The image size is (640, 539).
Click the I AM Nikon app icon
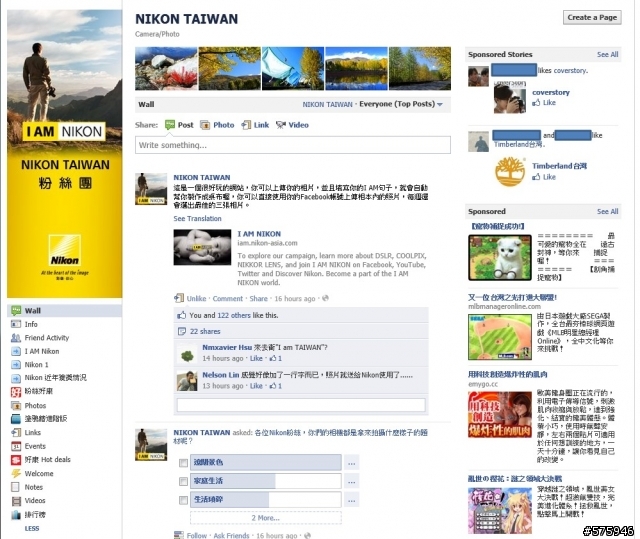16,351
